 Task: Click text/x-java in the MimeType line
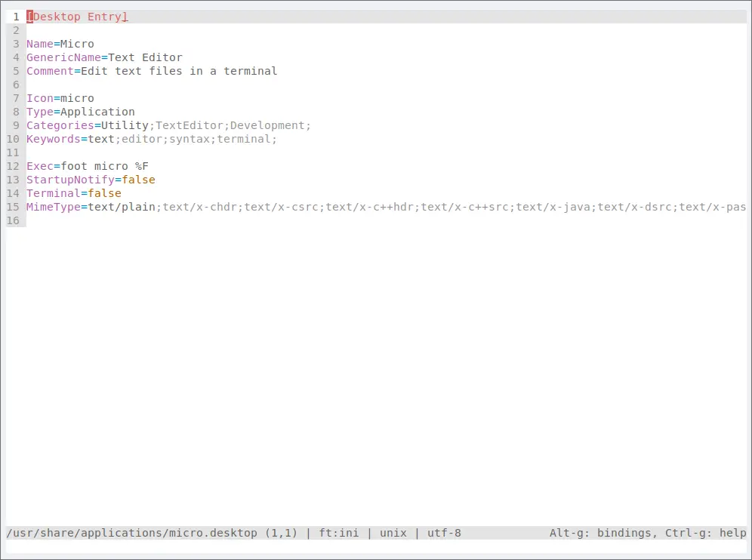553,207
